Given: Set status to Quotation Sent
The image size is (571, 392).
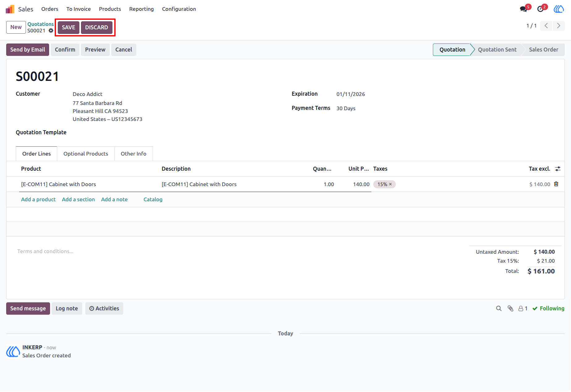Looking at the screenshot, I should click(497, 50).
